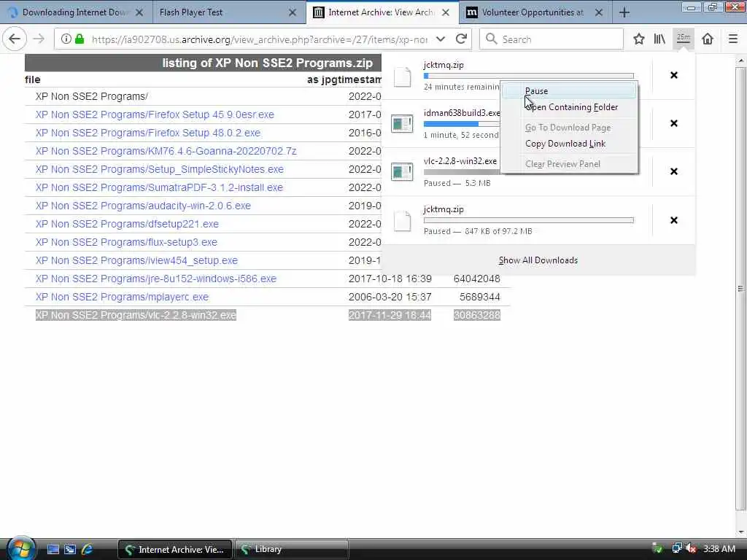Click the idman638build3.exe progress bar
The width and height of the screenshot is (747, 560).
(462, 124)
